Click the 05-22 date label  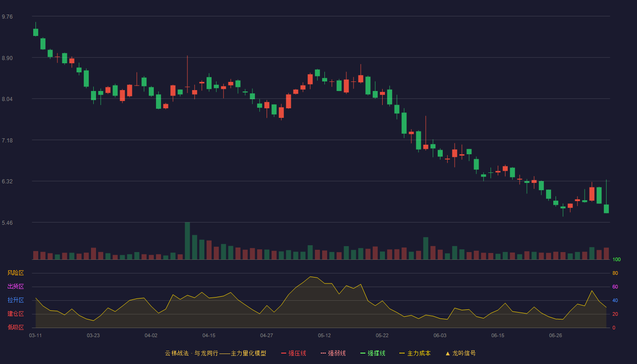(x=382, y=335)
